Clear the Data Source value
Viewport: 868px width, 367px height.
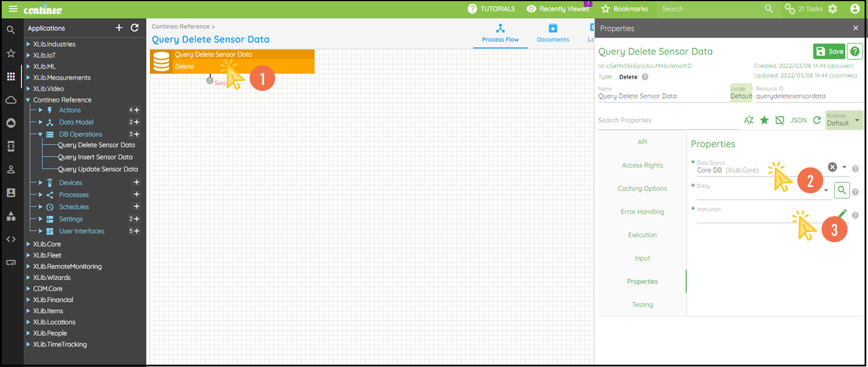[x=833, y=167]
